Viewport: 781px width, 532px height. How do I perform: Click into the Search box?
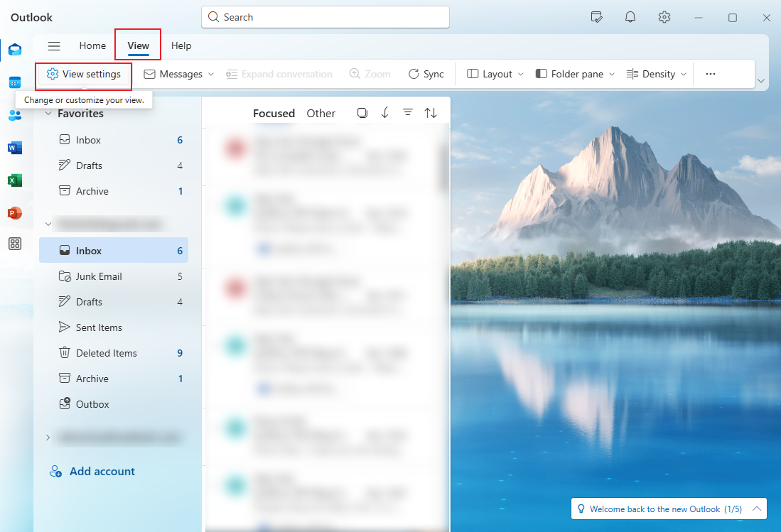[x=325, y=17]
